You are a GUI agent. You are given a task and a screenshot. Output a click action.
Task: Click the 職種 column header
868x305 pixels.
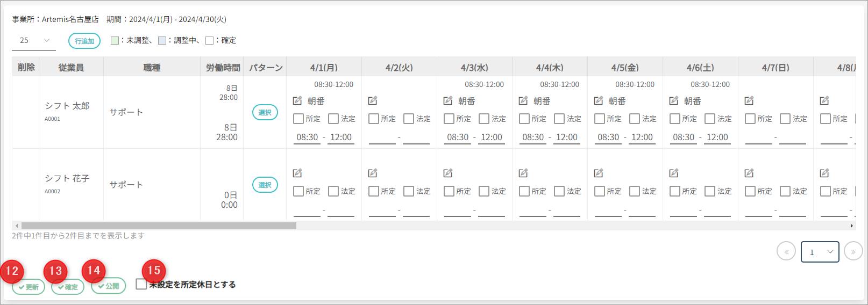coord(152,68)
